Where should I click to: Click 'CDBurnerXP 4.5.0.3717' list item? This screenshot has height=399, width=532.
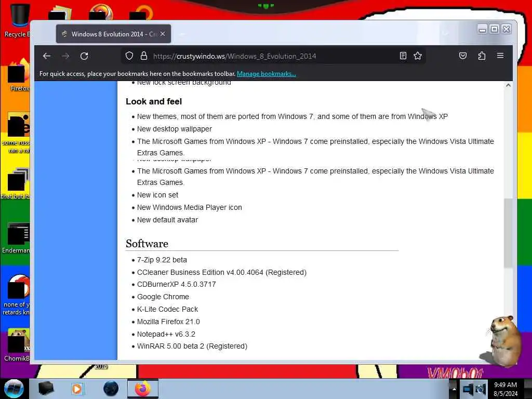click(177, 284)
